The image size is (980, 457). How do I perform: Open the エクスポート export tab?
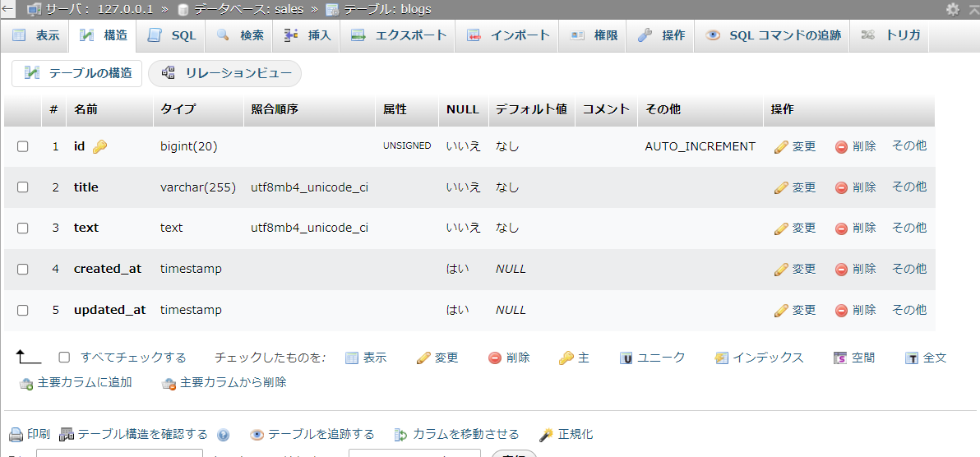[398, 35]
